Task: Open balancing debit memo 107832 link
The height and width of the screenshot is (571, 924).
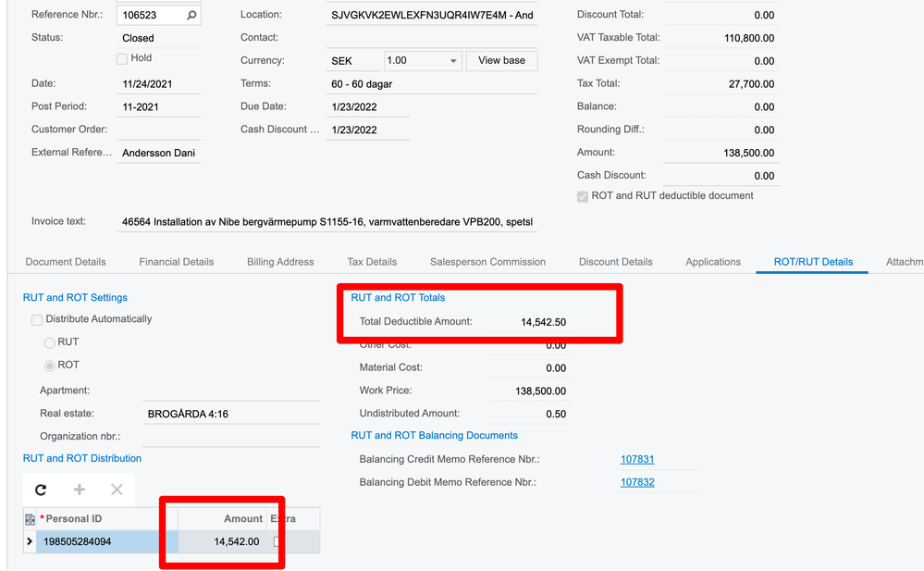Action: 637,482
